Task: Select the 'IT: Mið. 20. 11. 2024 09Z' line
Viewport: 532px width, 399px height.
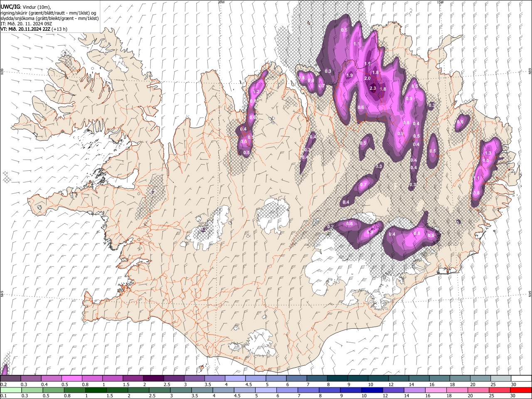Action: 26,24
